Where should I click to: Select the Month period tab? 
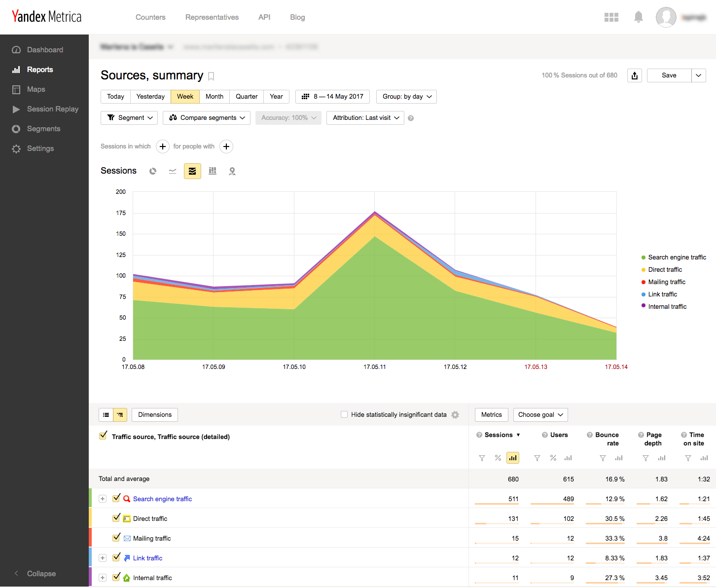tap(215, 97)
